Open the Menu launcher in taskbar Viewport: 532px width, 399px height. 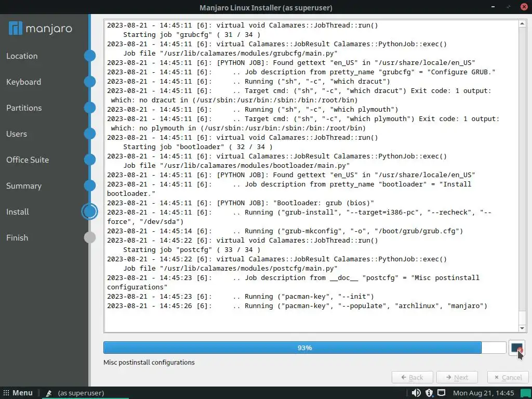coord(18,393)
